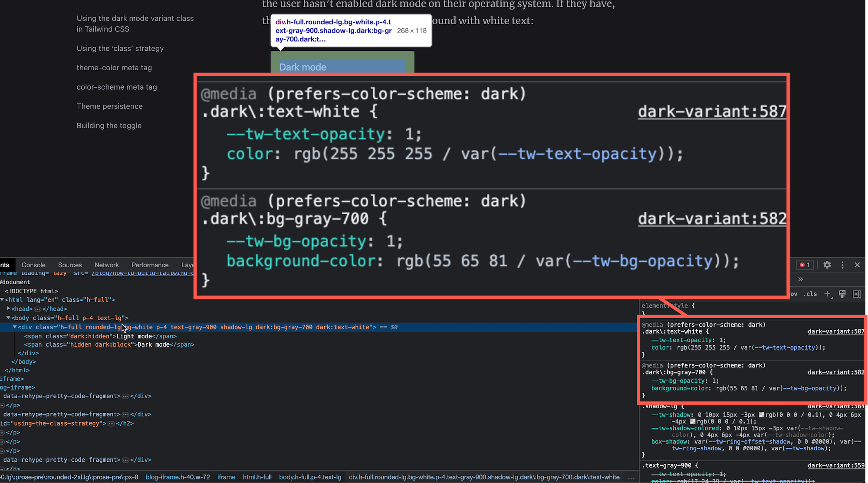
Task: Open source link dark-variant:582
Action: point(836,372)
